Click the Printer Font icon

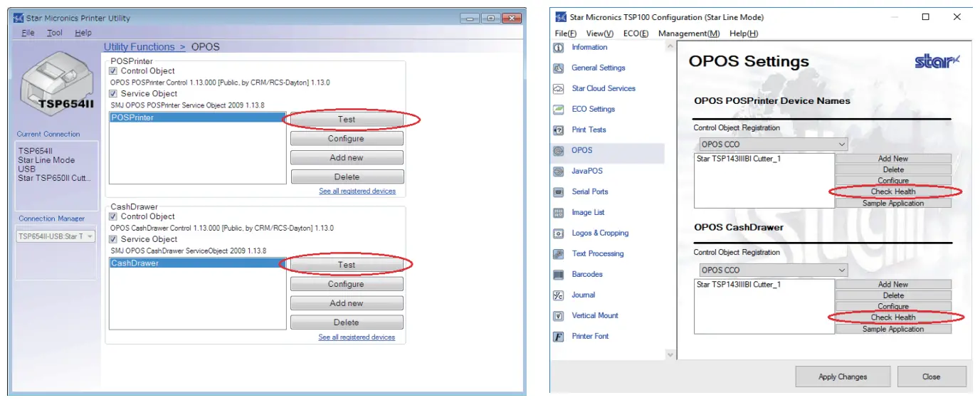(x=559, y=337)
